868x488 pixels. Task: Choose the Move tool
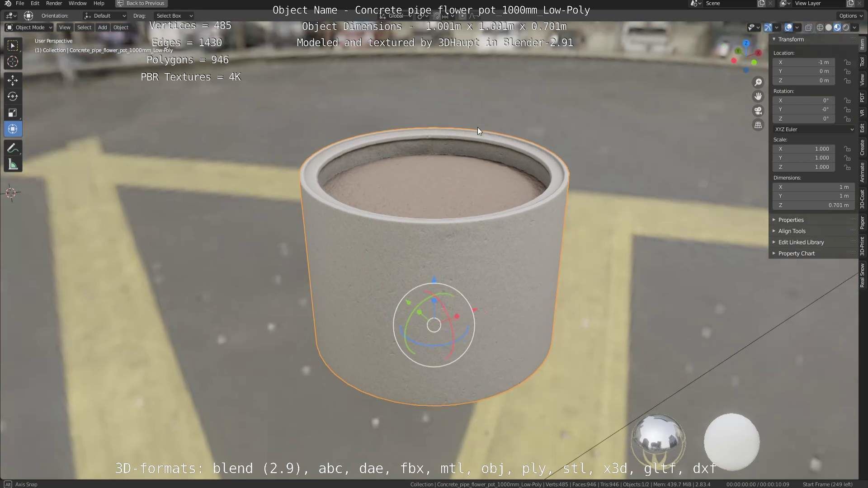point(13,80)
